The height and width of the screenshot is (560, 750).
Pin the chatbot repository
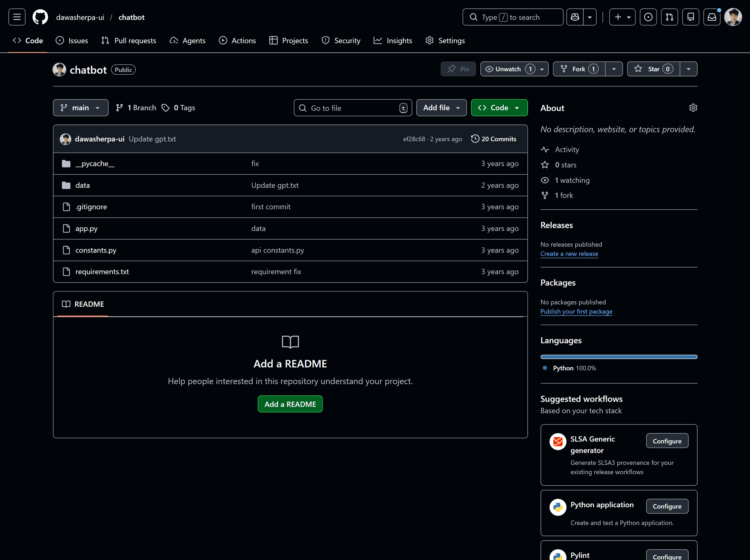point(458,69)
